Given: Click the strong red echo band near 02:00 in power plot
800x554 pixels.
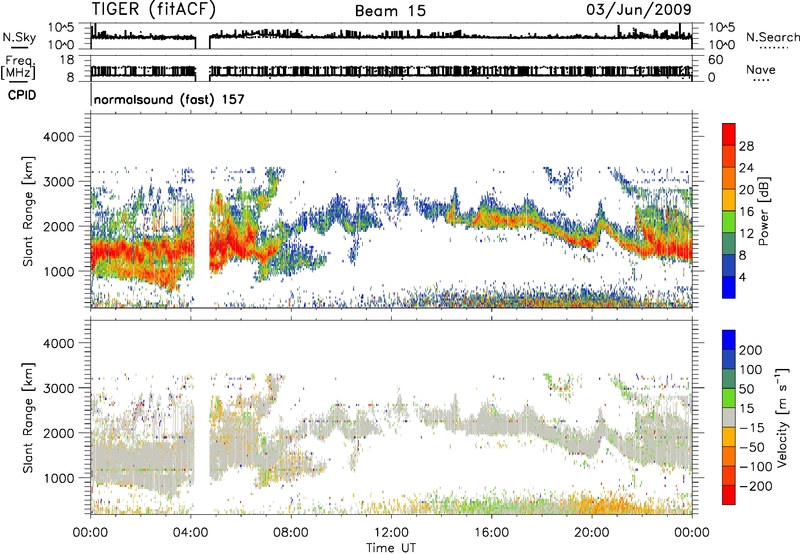Looking at the screenshot, I should 141,251.
